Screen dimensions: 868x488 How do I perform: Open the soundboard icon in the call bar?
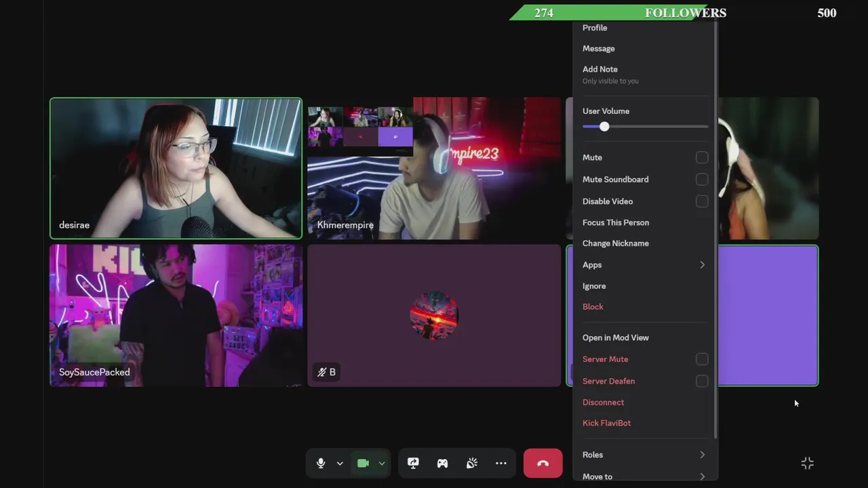[x=472, y=464]
